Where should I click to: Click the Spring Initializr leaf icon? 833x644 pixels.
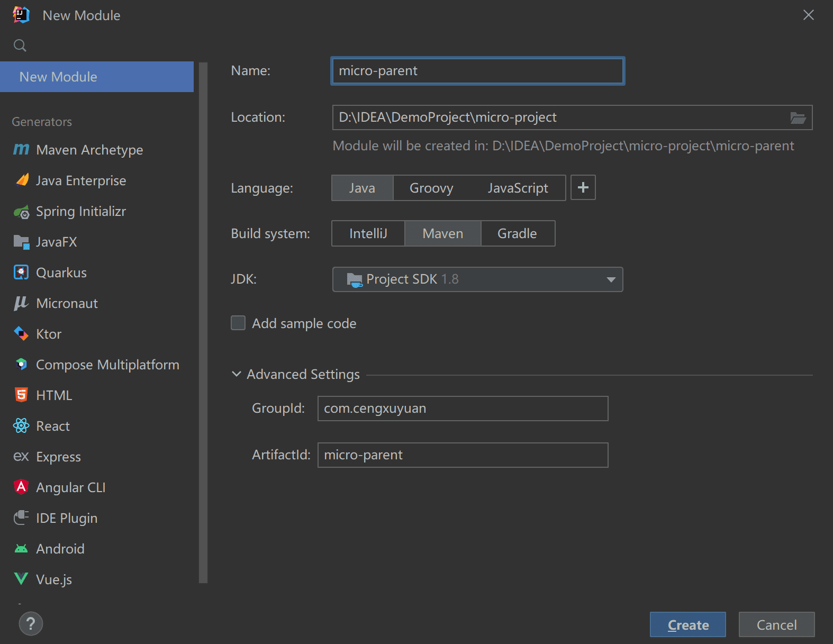pyautogui.click(x=22, y=212)
